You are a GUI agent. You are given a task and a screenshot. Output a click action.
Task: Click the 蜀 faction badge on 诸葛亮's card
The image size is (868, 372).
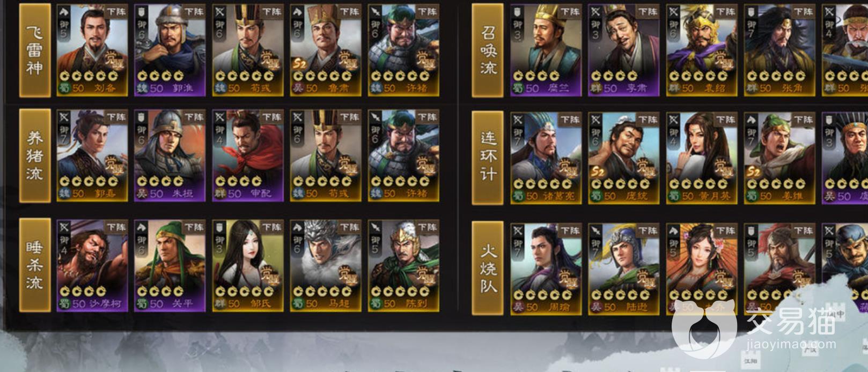517,196
